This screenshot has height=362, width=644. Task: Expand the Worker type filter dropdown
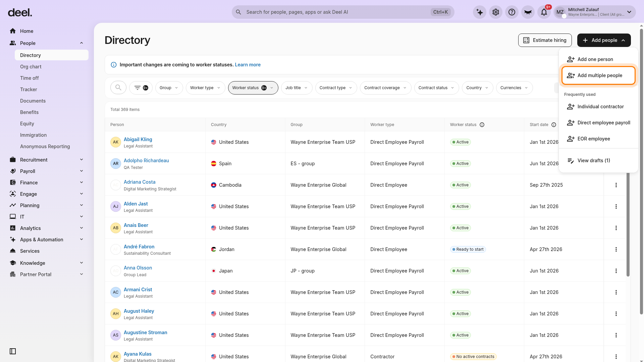[x=205, y=88]
